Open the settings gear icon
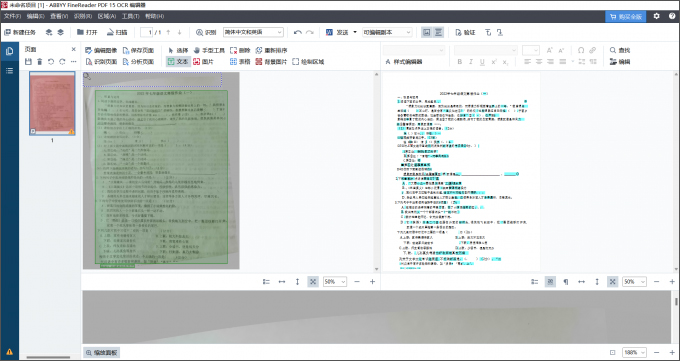This screenshot has height=361, width=680. 657,16
